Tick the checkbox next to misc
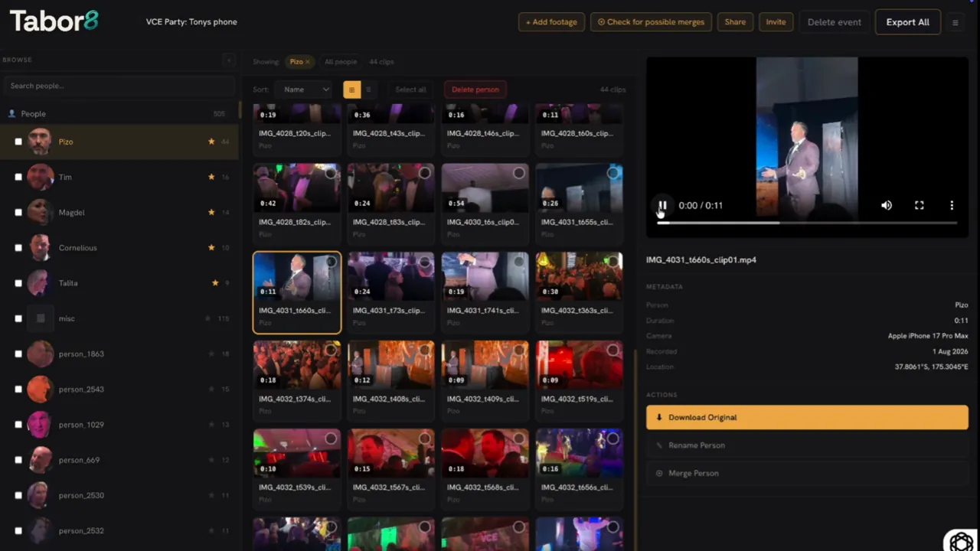The image size is (980, 551). pos(18,318)
